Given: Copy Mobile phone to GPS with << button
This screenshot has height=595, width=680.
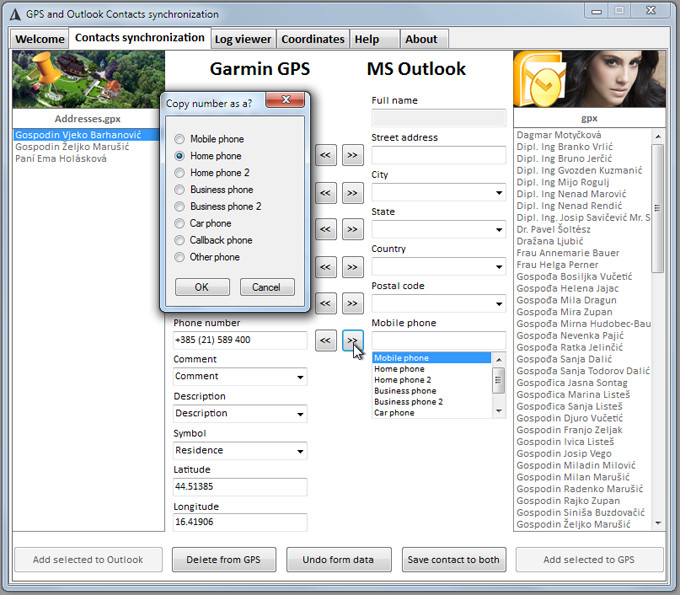Looking at the screenshot, I should tap(326, 340).
